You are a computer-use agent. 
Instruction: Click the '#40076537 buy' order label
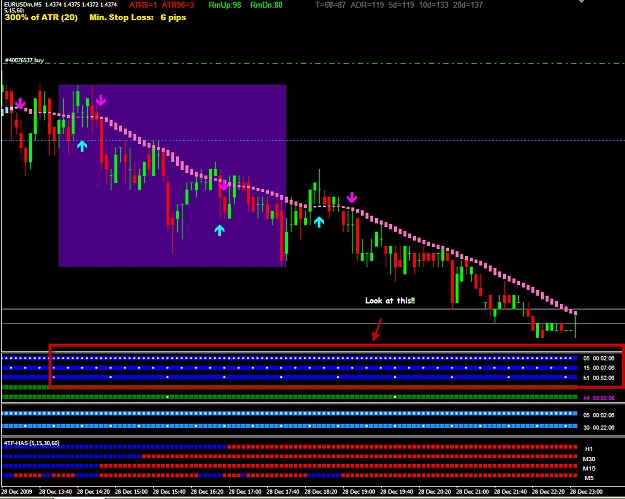(x=24, y=60)
